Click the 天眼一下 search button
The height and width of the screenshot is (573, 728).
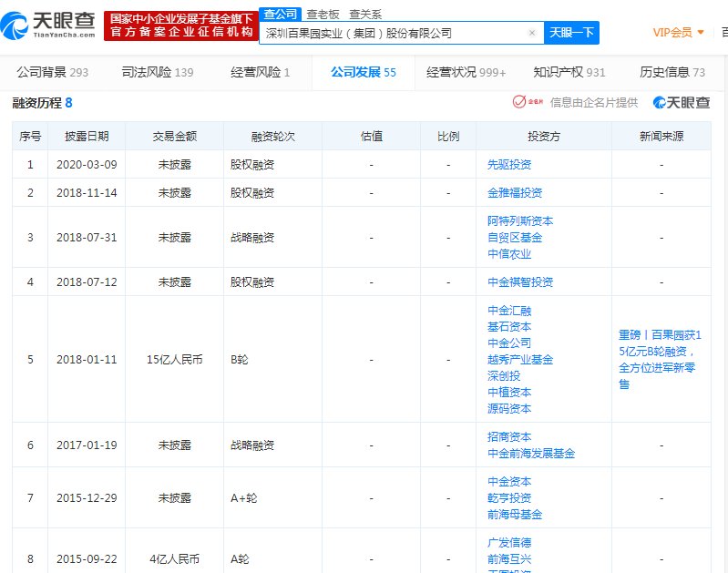click(571, 33)
